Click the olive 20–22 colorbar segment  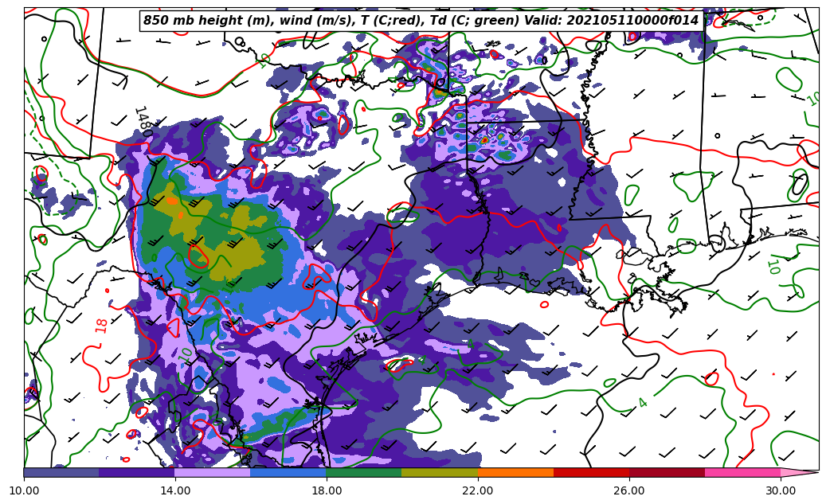point(440,472)
